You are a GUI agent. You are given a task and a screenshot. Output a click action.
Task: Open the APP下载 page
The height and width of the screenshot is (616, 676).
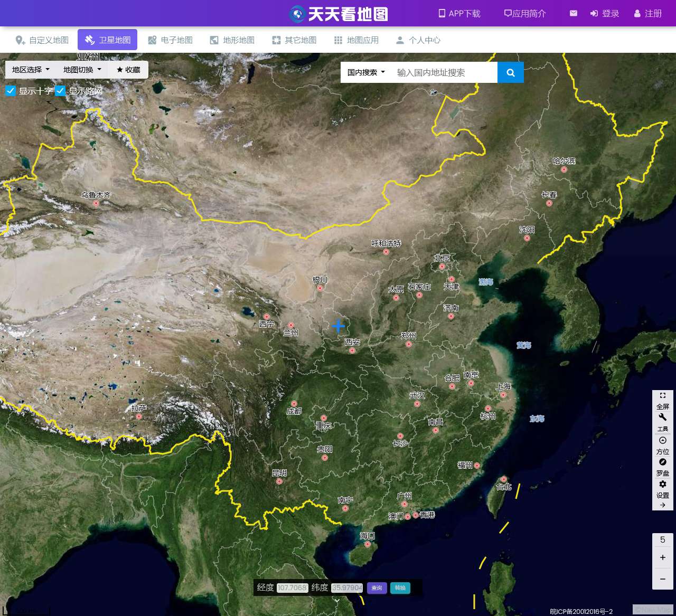click(459, 14)
